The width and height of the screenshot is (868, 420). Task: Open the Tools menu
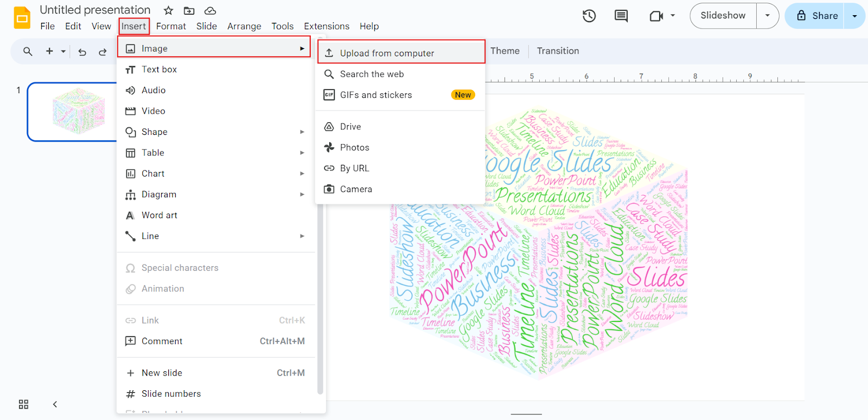(283, 26)
